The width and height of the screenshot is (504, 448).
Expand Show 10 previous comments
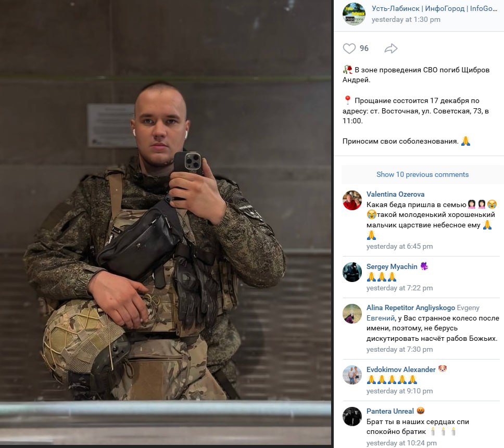pos(422,174)
